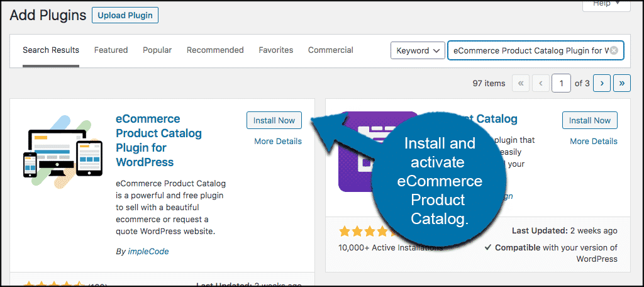Install eCommerce Product Catalog Plugin for WordPress

pyautogui.click(x=274, y=120)
